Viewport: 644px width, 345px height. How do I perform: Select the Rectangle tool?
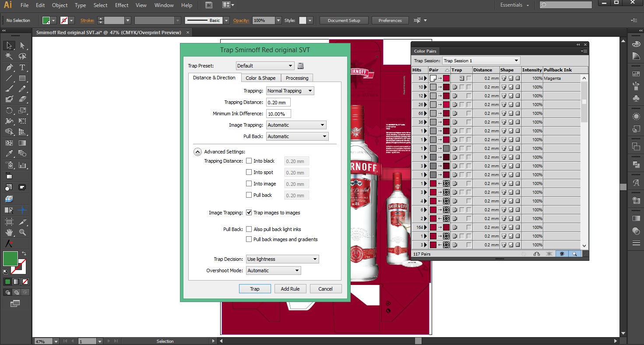tap(22, 78)
